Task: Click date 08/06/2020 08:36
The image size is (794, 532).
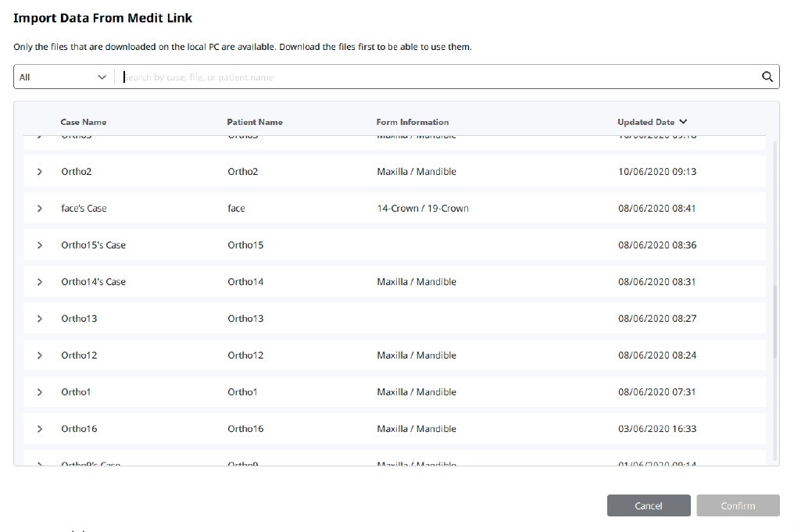Action: (x=657, y=245)
